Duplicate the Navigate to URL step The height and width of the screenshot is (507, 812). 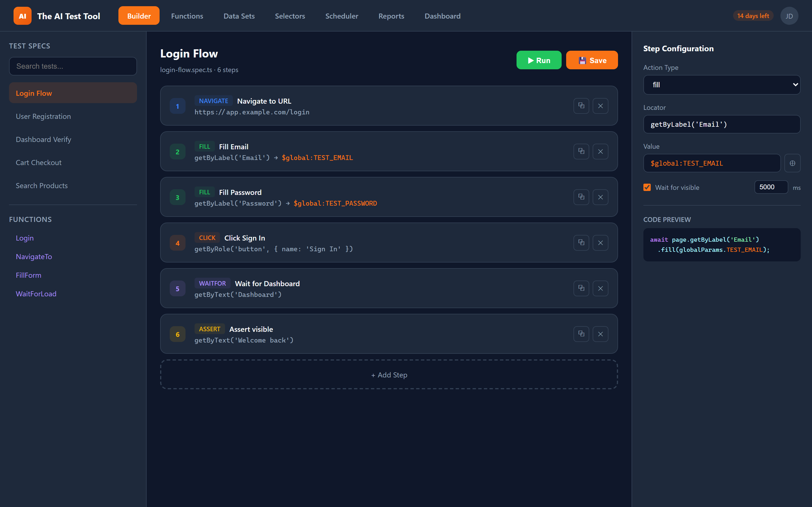pos(581,106)
